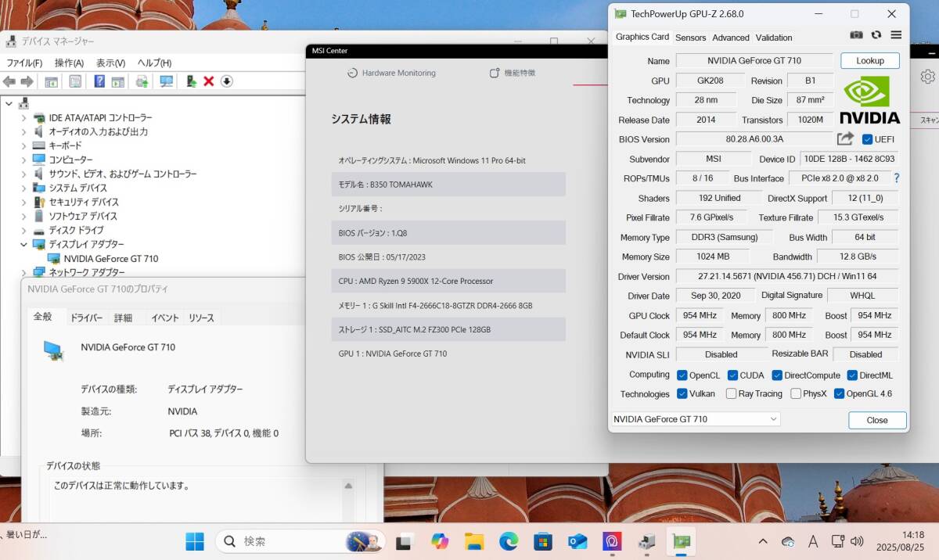Open Copilot from the taskbar
This screenshot has height=560, width=939.
click(440, 541)
